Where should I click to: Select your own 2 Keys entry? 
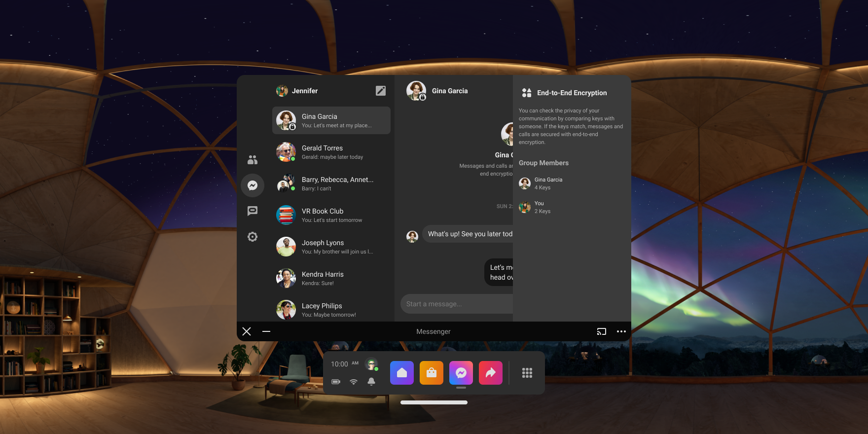point(542,207)
